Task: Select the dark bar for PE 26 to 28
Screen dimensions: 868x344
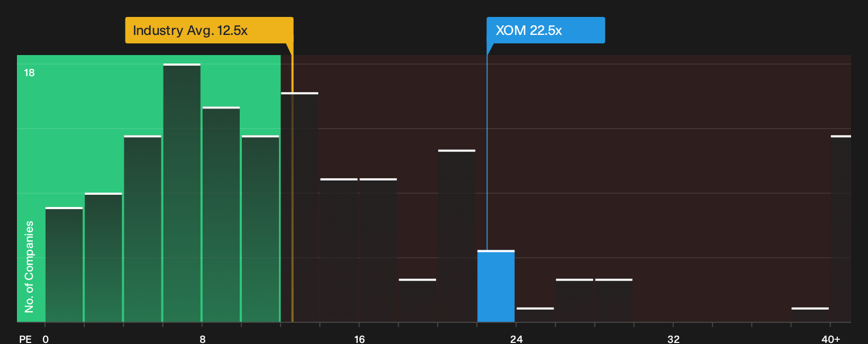Action: pyautogui.click(x=575, y=301)
